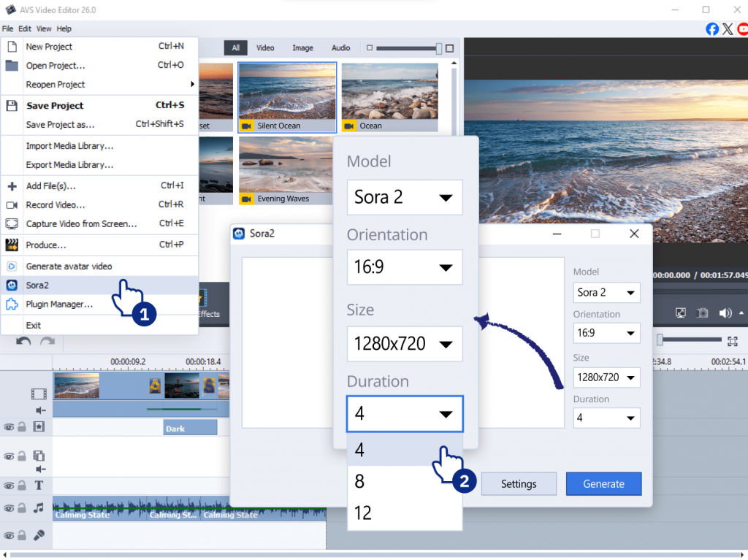
Task: Toggle eye visibility on text track
Action: (9, 486)
